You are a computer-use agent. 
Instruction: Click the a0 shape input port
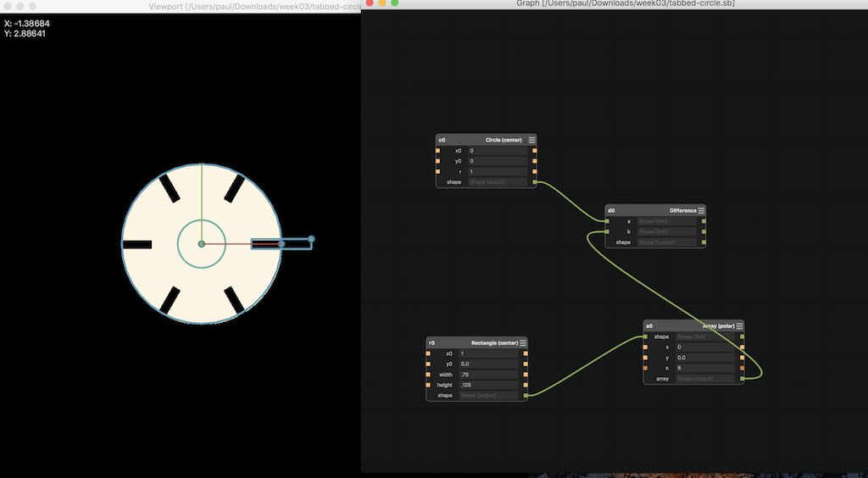pos(645,336)
